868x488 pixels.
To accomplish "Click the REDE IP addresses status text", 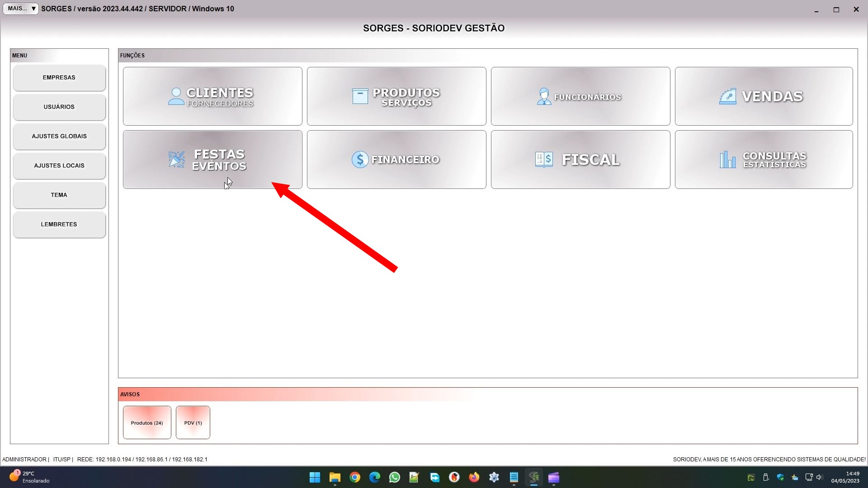I will (142, 460).
